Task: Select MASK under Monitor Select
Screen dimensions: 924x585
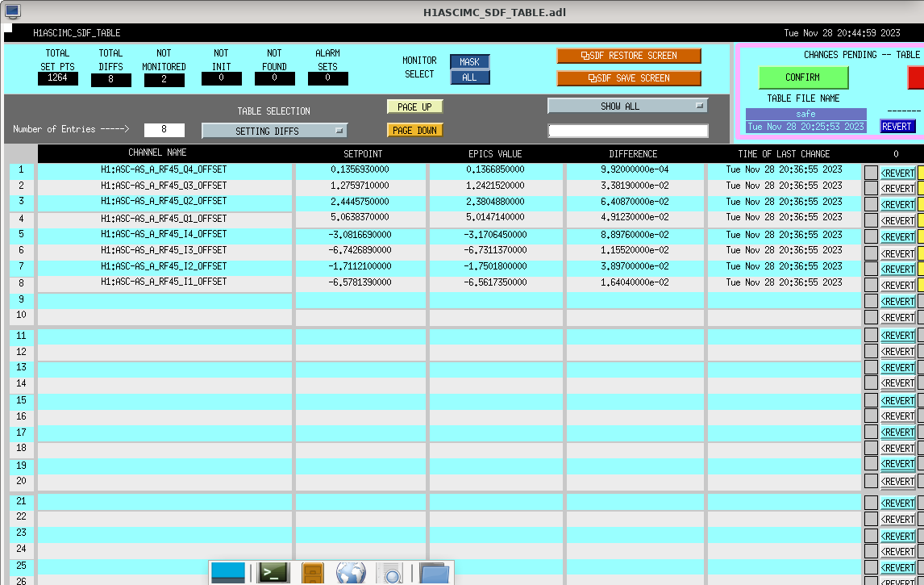Action: (x=470, y=62)
